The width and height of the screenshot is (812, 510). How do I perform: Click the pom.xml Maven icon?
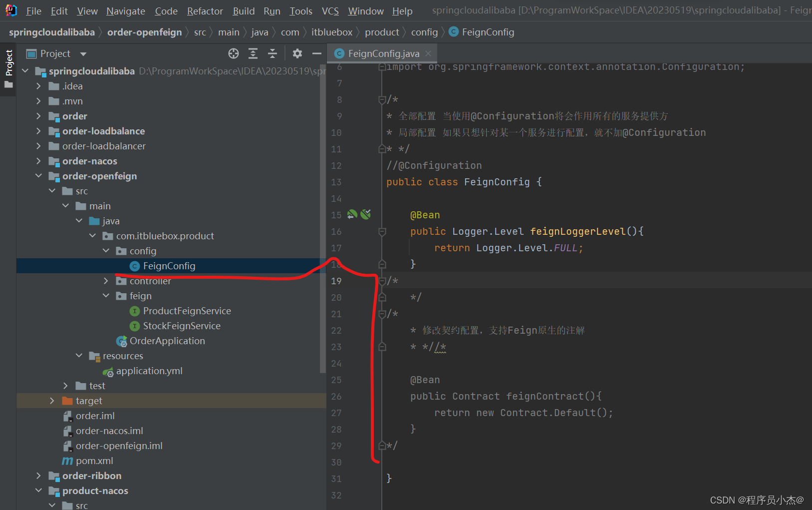pyautogui.click(x=67, y=461)
